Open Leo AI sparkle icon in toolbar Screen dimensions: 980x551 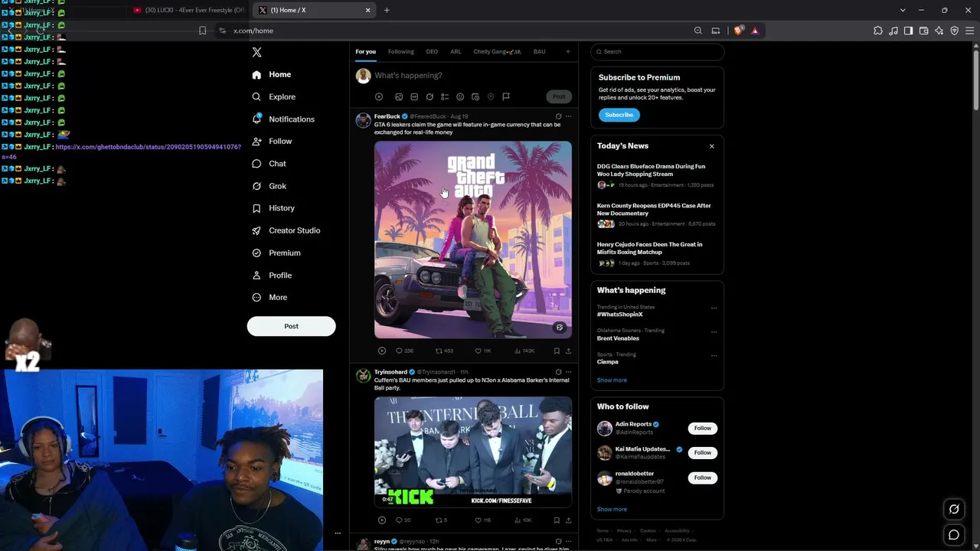point(939,31)
